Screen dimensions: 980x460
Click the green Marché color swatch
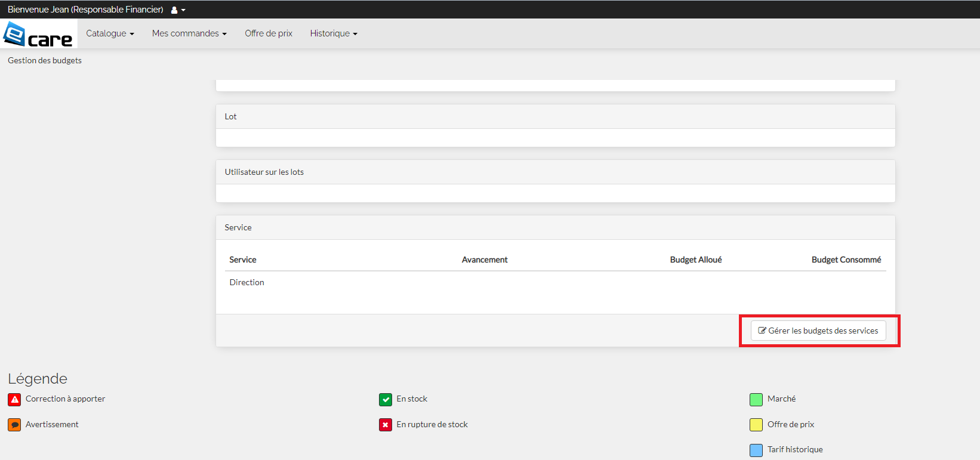(x=756, y=399)
